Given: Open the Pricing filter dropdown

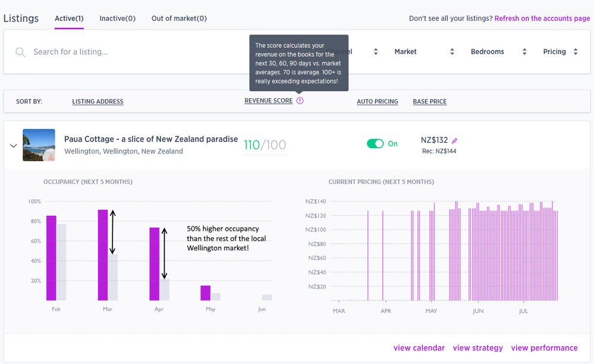Looking at the screenshot, I should [560, 52].
